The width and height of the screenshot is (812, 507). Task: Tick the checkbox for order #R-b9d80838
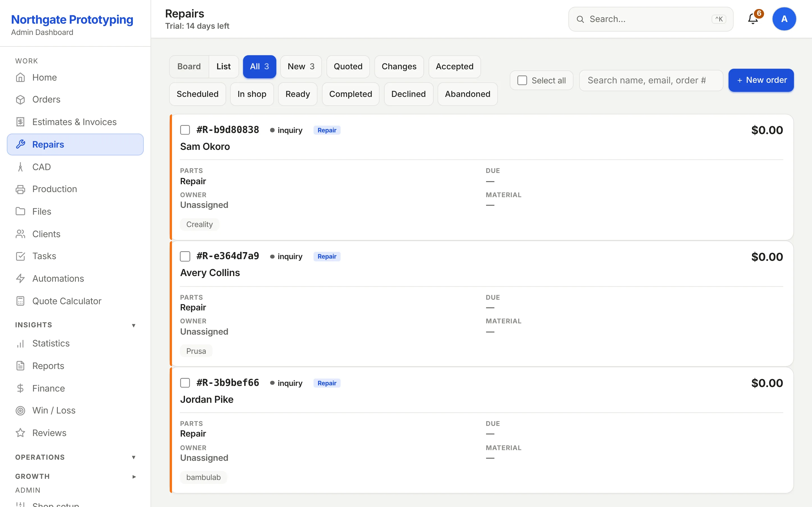[185, 130]
